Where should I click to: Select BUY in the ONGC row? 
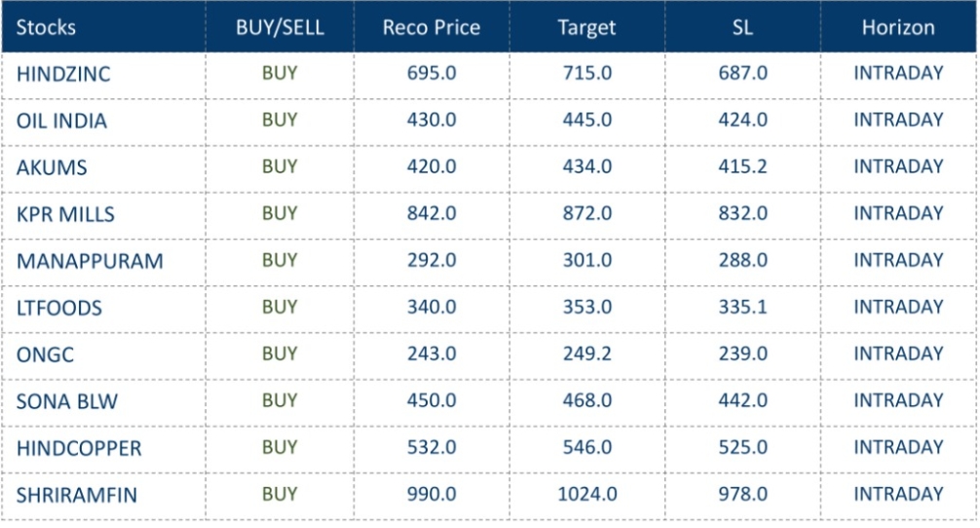[x=280, y=354]
